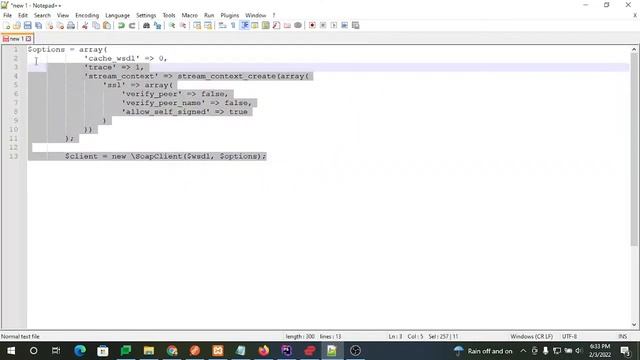Open Find with the binoculars icon
Viewport: 640px width, 360px height.
click(x=146, y=25)
